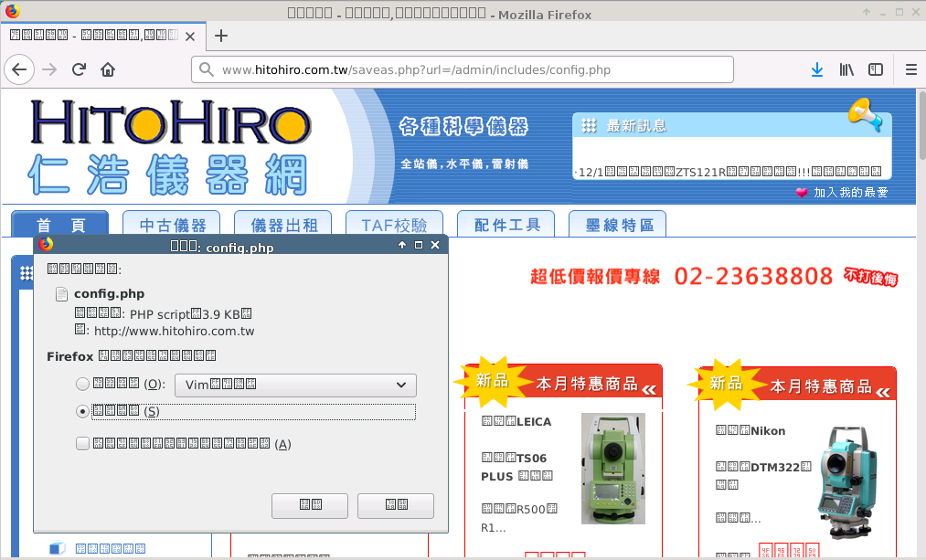Open the 配件工具 tab
Image resolution: width=926 pixels, height=560 pixels.
506,224
